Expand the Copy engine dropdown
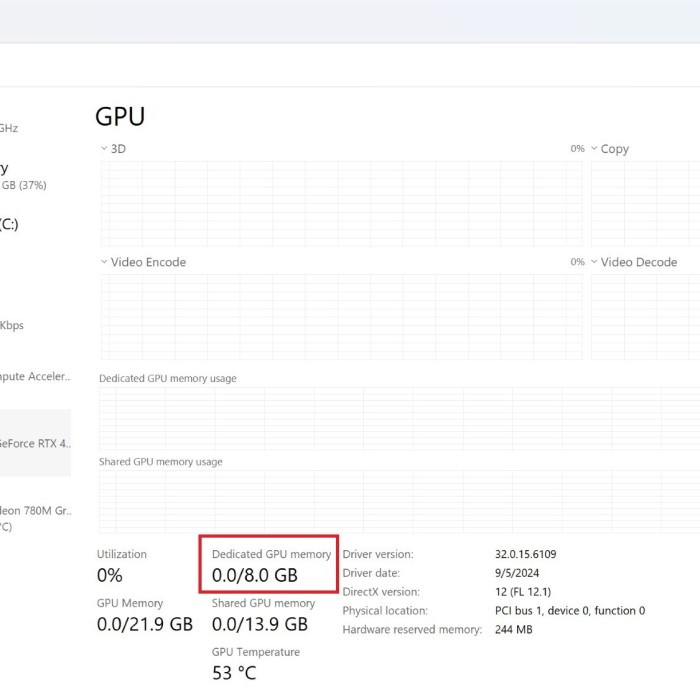This screenshot has width=700, height=700. (x=594, y=149)
